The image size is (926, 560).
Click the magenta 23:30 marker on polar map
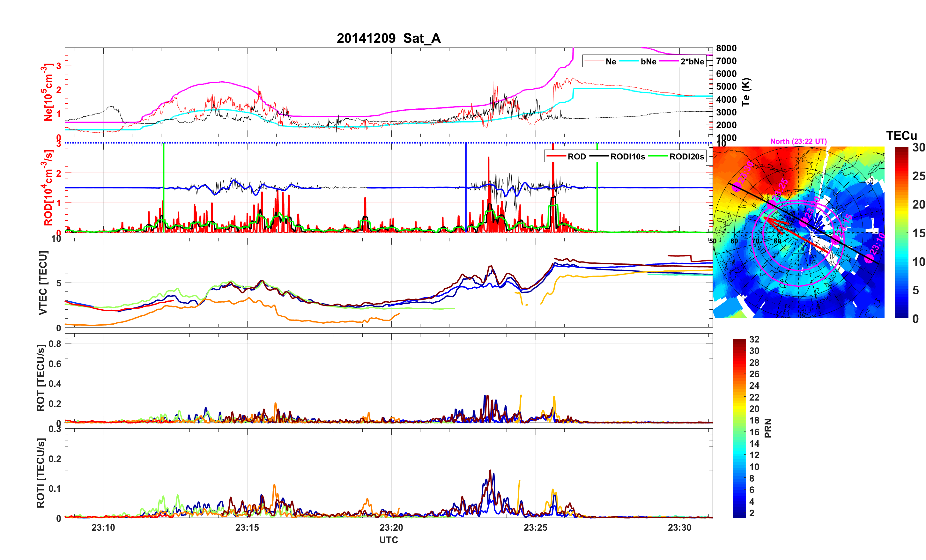pos(737,187)
